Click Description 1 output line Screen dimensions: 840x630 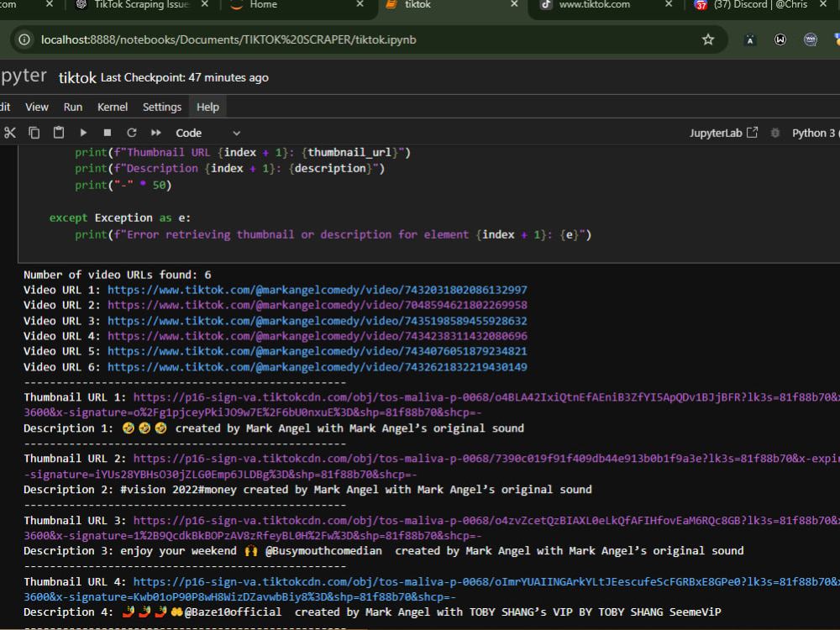(274, 428)
